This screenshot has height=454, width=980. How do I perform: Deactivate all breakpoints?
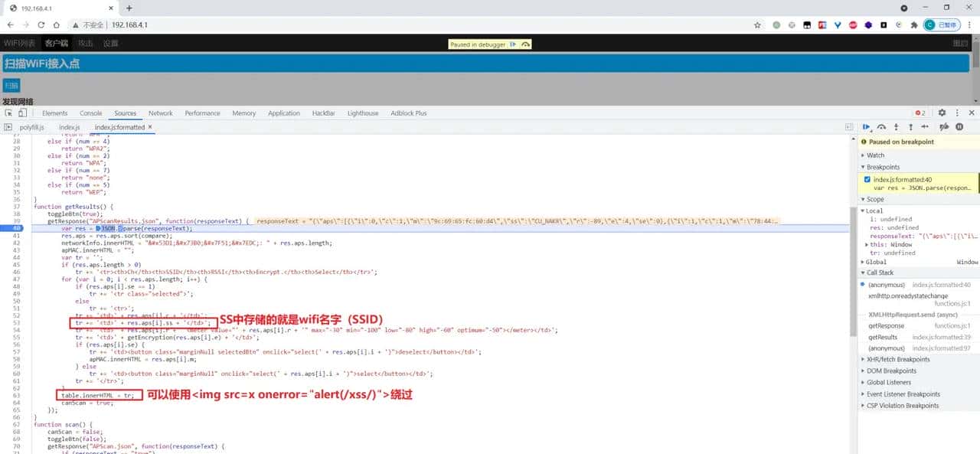(x=946, y=127)
